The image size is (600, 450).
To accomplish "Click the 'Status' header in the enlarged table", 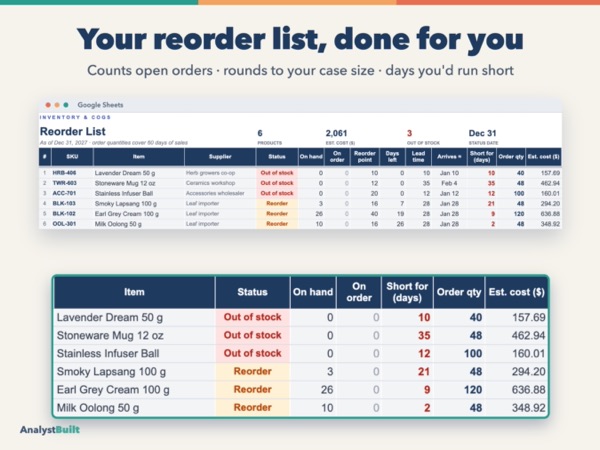I will [x=252, y=292].
